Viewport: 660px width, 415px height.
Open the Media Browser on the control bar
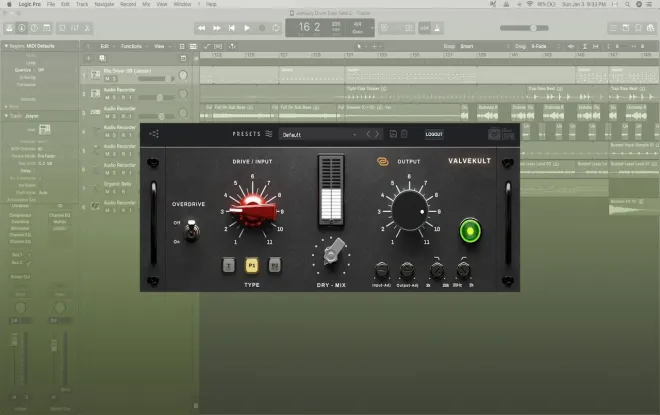pyautogui.click(x=651, y=28)
